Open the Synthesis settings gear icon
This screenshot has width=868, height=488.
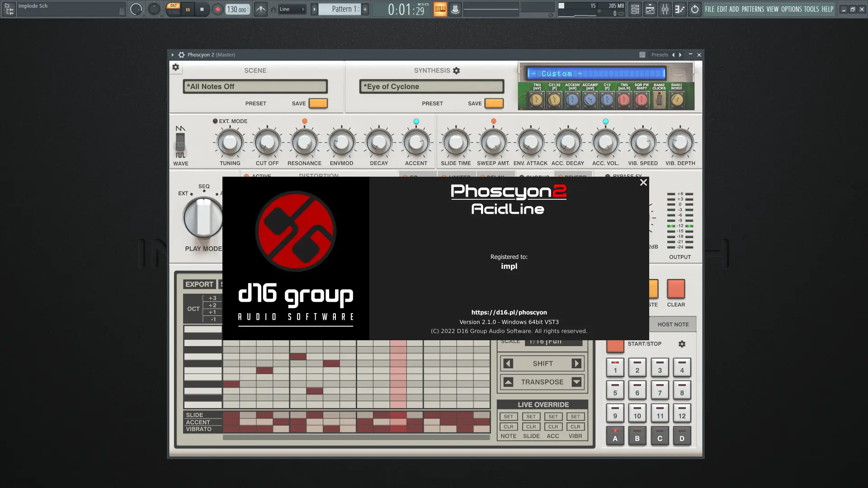[456, 70]
